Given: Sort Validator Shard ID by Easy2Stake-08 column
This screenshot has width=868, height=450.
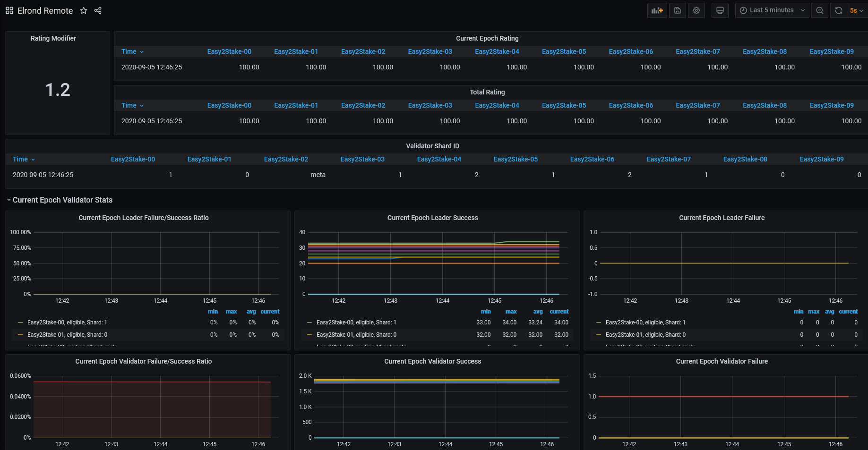Looking at the screenshot, I should [745, 159].
